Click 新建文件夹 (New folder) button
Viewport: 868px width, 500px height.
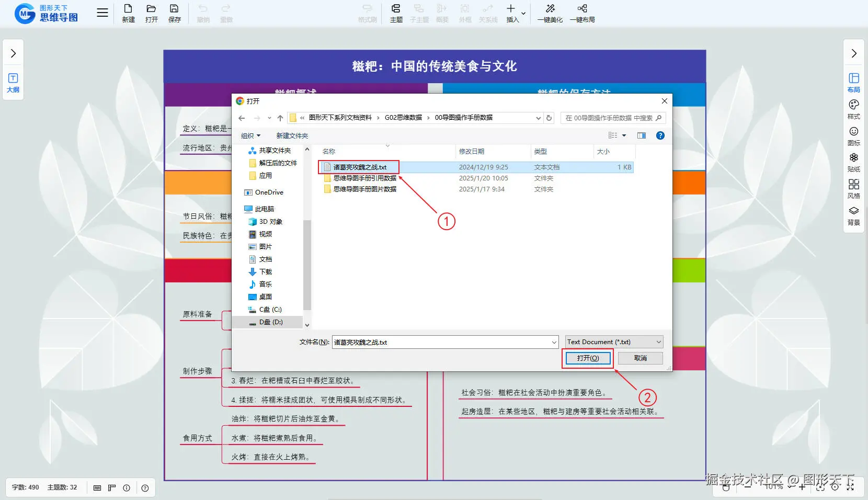292,135
